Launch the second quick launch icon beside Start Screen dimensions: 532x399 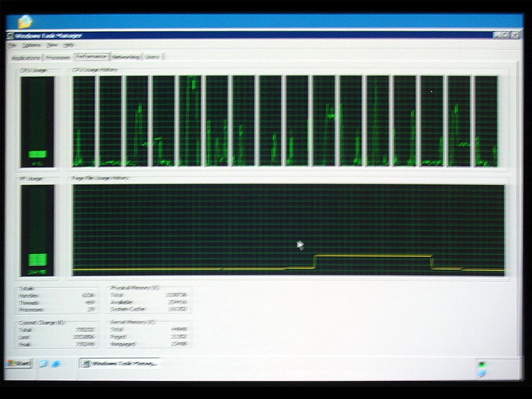pos(56,364)
